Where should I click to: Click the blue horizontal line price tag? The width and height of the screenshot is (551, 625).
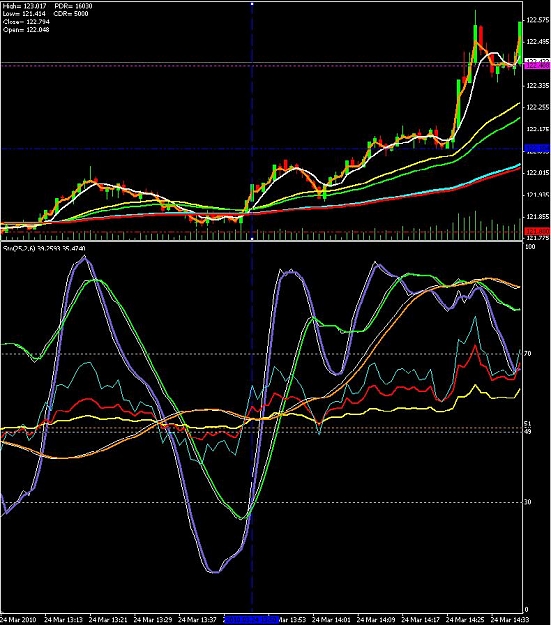pyautogui.click(x=537, y=149)
